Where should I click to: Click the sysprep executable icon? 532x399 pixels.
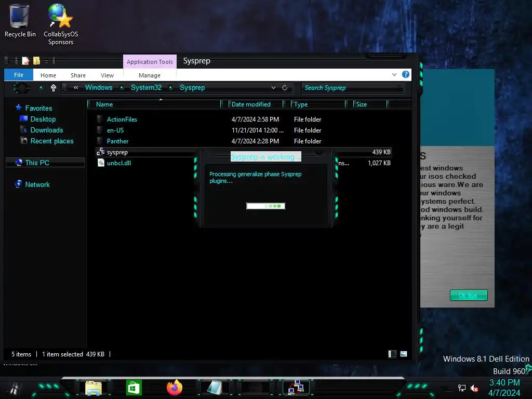coord(100,152)
